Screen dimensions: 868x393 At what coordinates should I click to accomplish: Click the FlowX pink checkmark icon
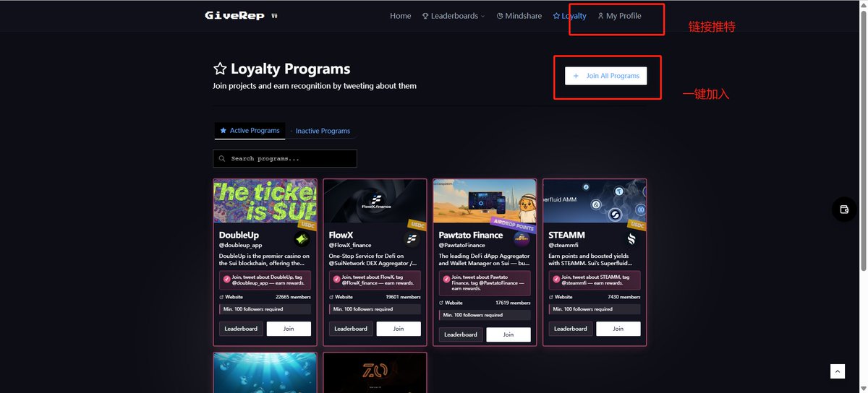pyautogui.click(x=336, y=280)
